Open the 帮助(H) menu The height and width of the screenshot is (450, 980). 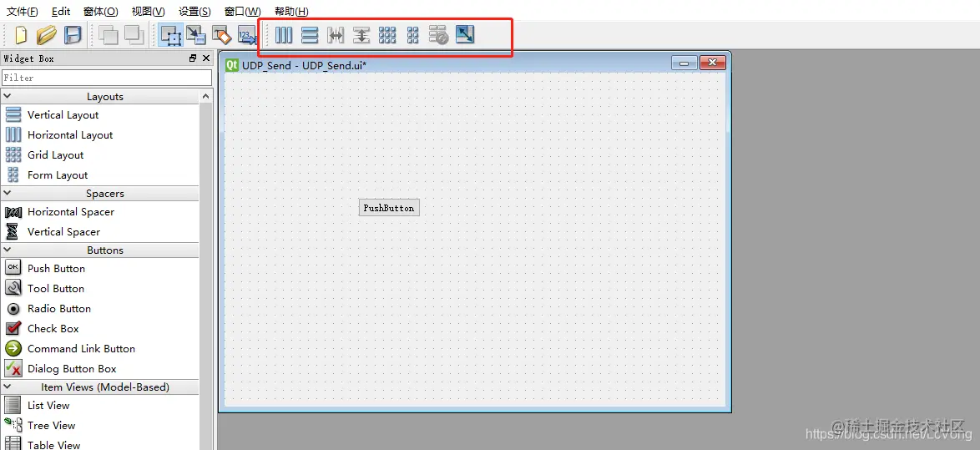pyautogui.click(x=291, y=11)
